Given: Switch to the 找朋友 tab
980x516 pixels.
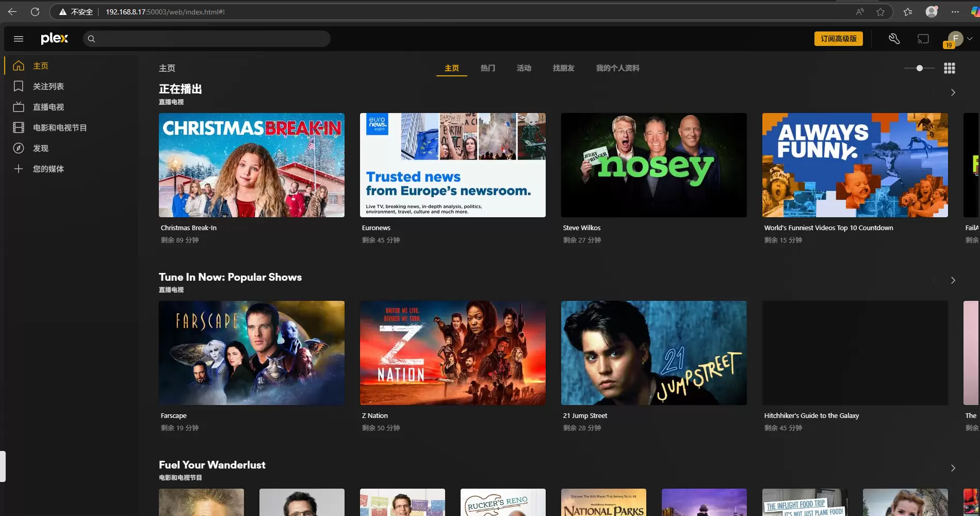Looking at the screenshot, I should click(x=563, y=68).
